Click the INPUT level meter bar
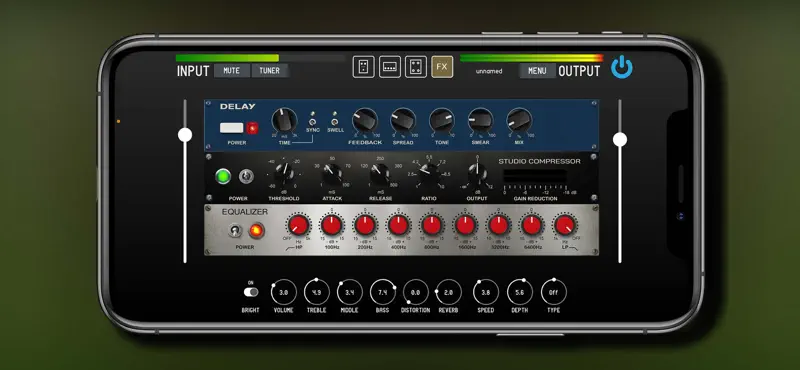The image size is (800, 370). [x=261, y=58]
